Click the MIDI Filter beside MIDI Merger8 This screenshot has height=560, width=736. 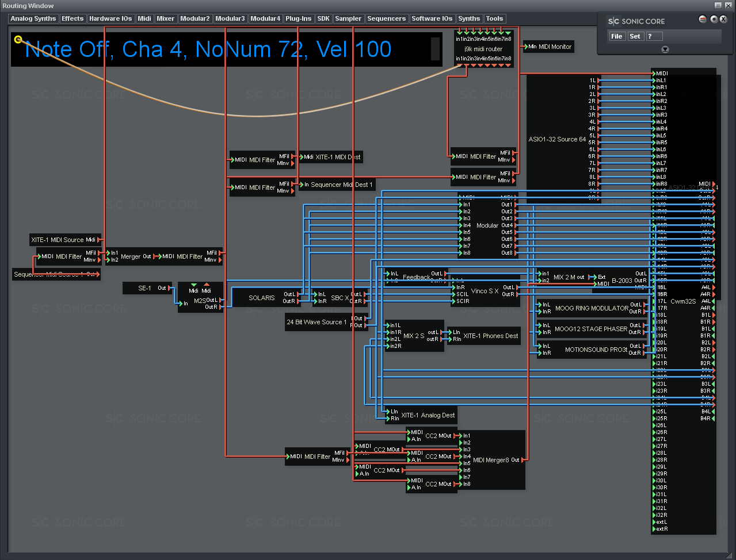(x=317, y=457)
